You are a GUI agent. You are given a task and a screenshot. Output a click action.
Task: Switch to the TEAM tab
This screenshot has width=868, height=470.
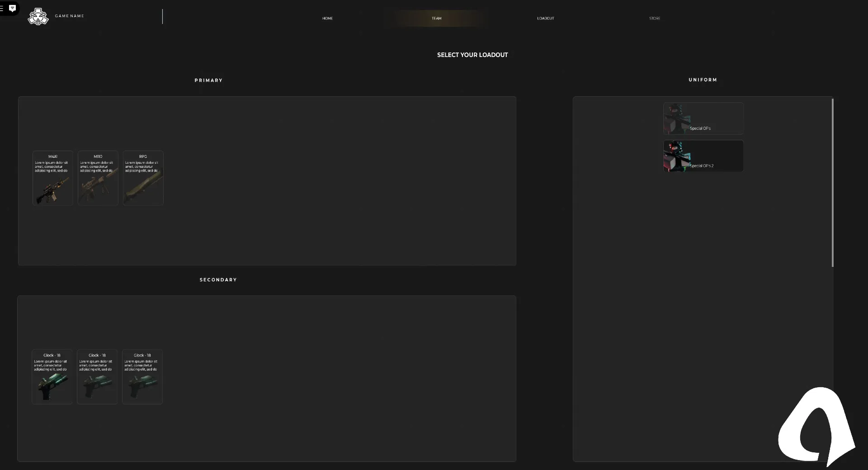point(436,19)
